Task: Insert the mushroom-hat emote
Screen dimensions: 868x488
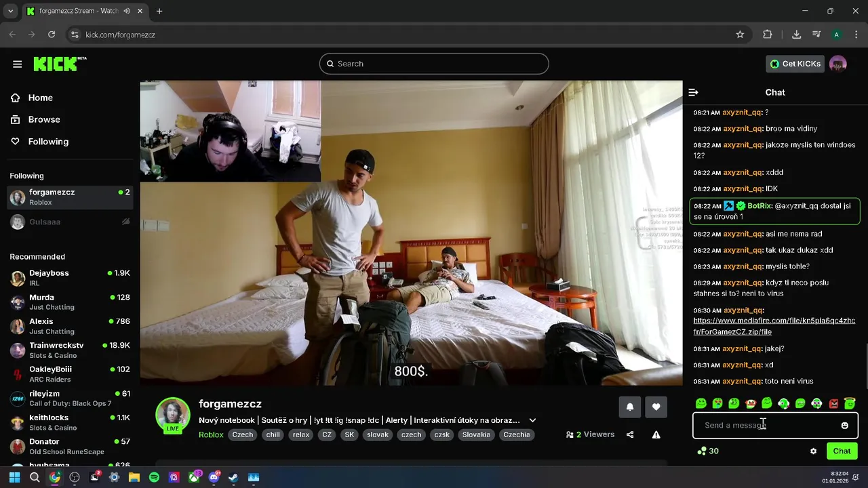Action: 750,403
